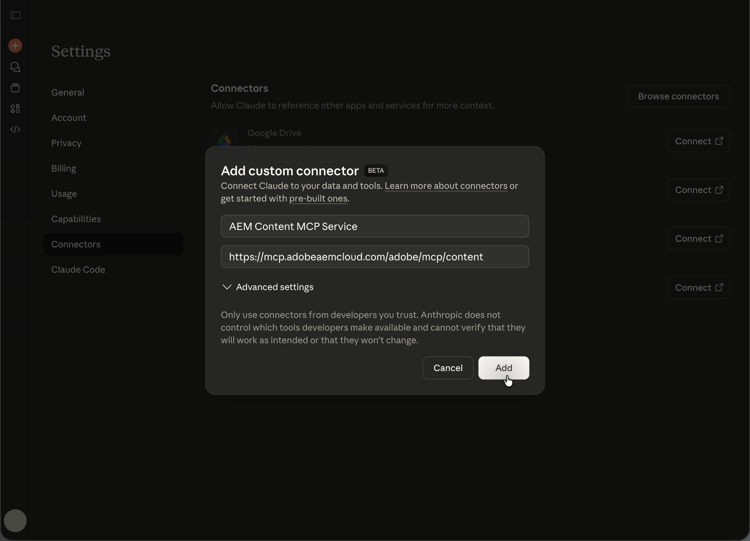
Task: Follow the pre-built ones link
Action: 318,199
